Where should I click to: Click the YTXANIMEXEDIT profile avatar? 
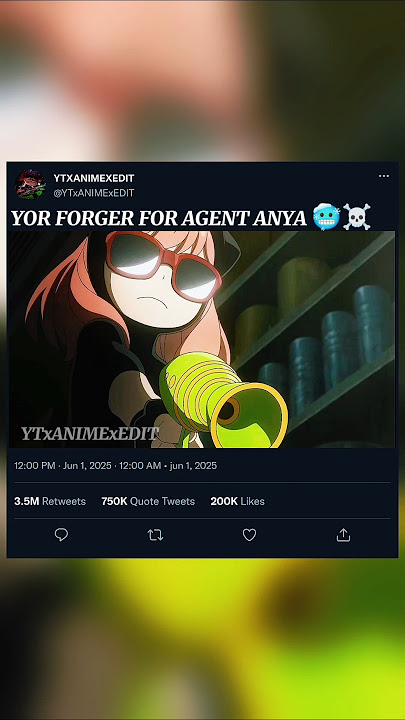tap(30, 185)
